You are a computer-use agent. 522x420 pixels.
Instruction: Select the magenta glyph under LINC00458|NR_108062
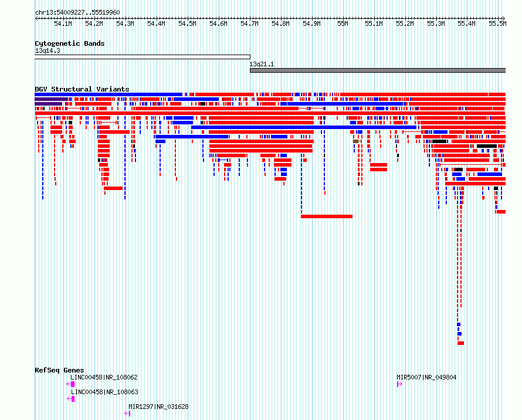pos(70,384)
